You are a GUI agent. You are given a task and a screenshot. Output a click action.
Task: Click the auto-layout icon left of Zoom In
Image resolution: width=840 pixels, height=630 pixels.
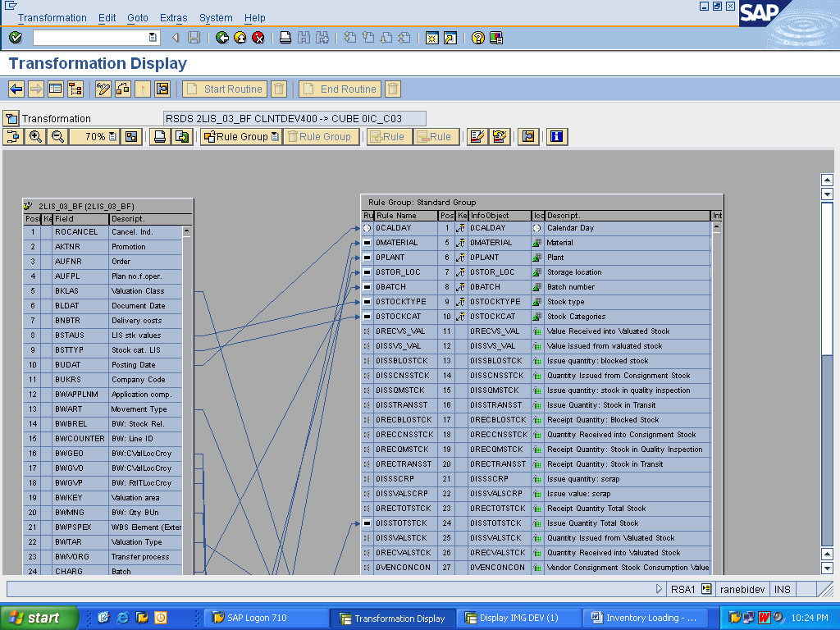[13, 137]
